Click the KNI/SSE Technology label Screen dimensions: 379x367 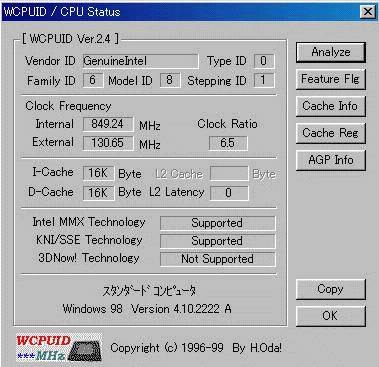pos(89,240)
